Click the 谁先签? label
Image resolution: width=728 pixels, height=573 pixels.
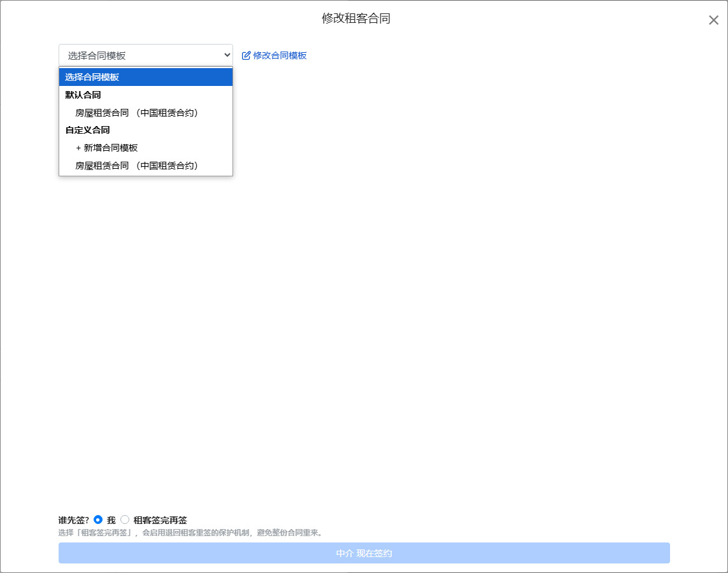73,520
